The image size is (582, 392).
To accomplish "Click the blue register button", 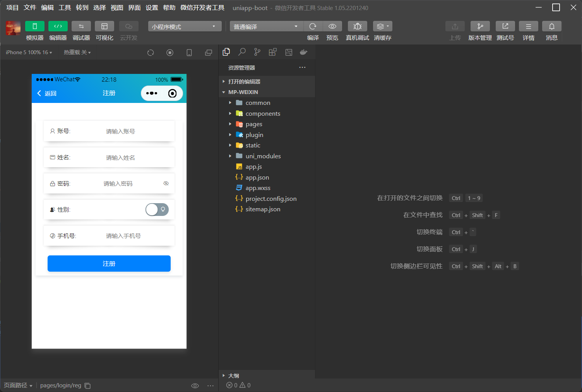I will tap(109, 264).
